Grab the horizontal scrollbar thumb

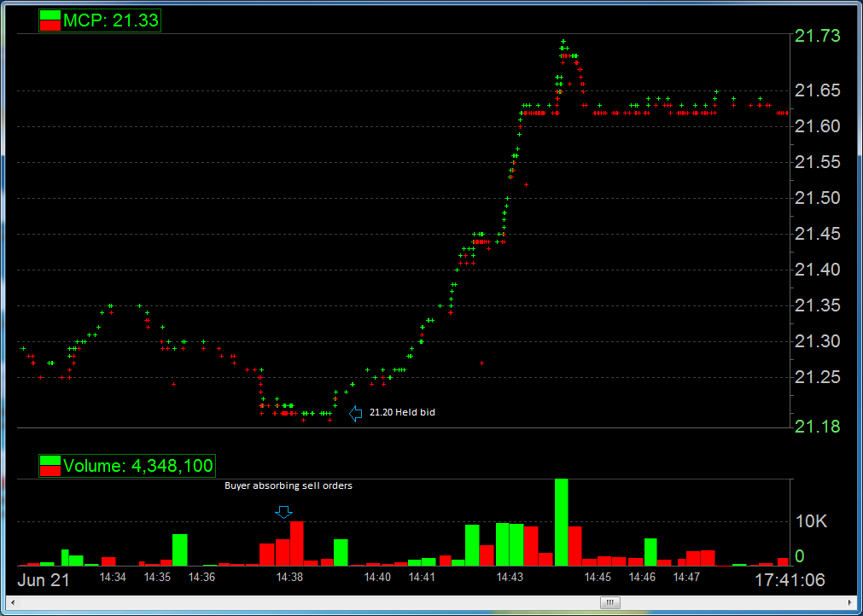point(609,602)
